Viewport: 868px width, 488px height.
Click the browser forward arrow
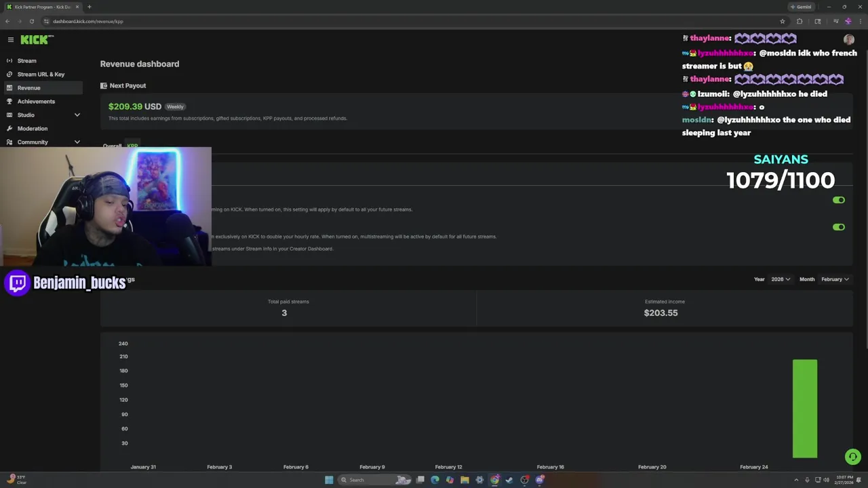19,21
